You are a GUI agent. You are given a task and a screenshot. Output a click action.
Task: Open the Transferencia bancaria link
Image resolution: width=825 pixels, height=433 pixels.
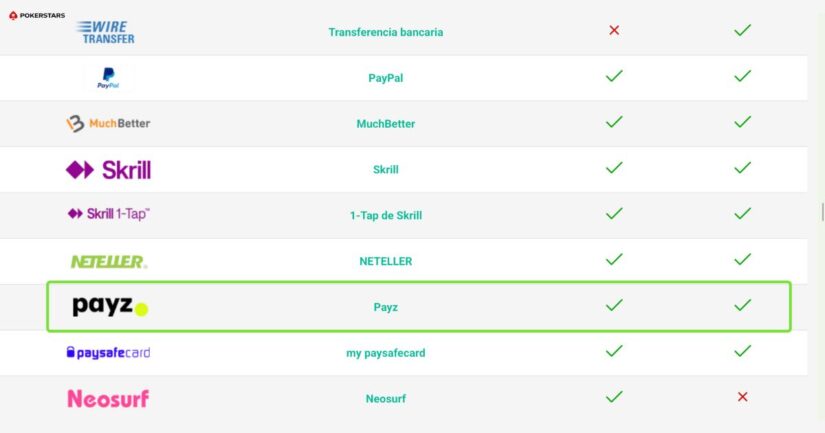tap(385, 32)
